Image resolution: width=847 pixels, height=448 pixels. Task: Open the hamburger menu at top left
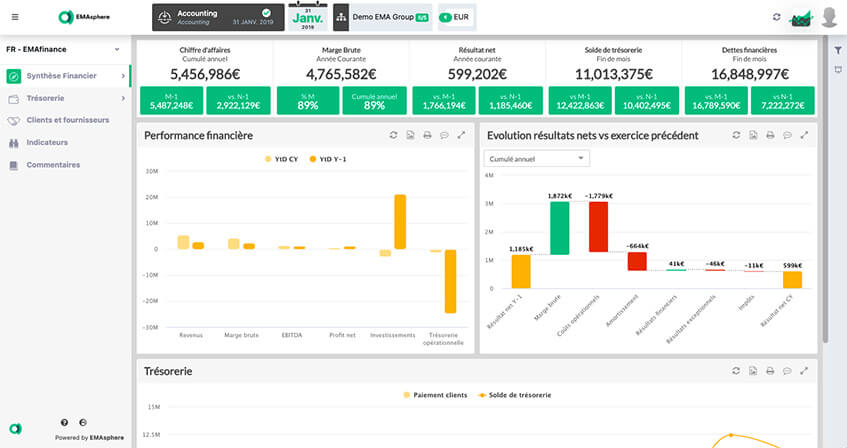14,17
